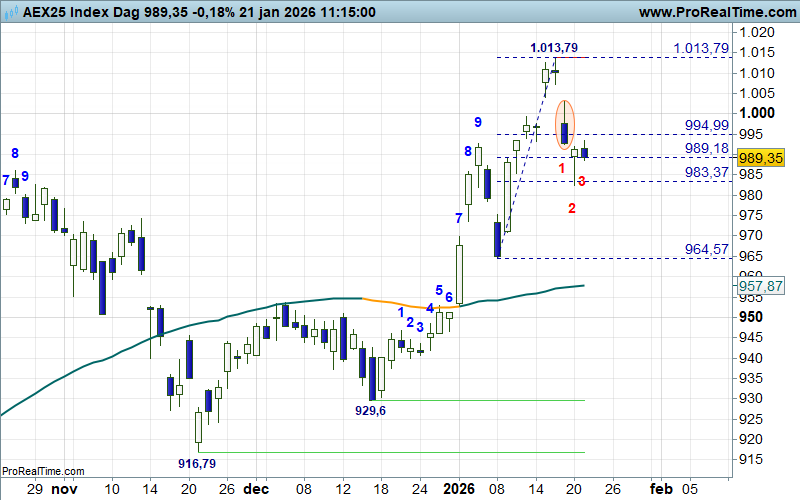Image resolution: width=800 pixels, height=500 pixels.
Task: Click the 983,37 level label
Action: point(707,172)
